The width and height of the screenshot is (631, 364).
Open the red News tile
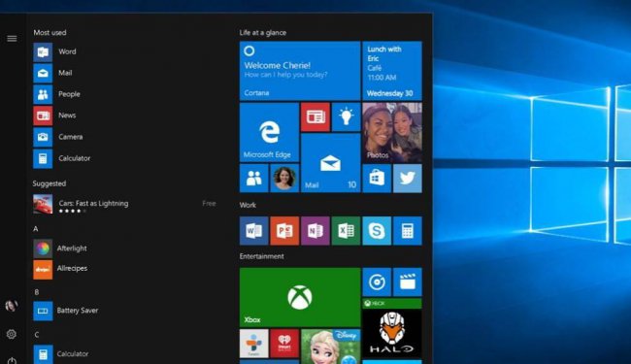(315, 117)
